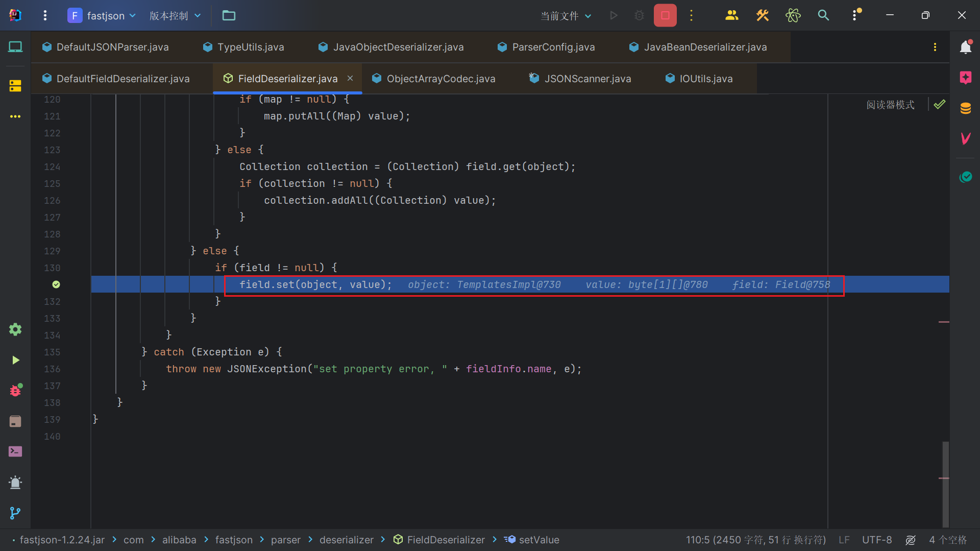Screen dimensions: 980x551
Task: Open the Services gear tool window
Action: (x=15, y=329)
